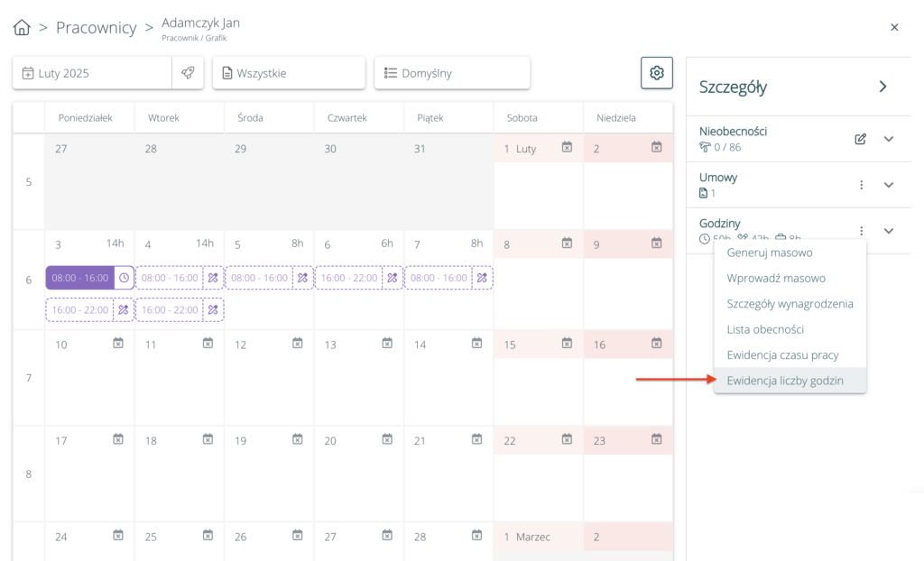Select Lista obecności menu entry

[x=765, y=329]
